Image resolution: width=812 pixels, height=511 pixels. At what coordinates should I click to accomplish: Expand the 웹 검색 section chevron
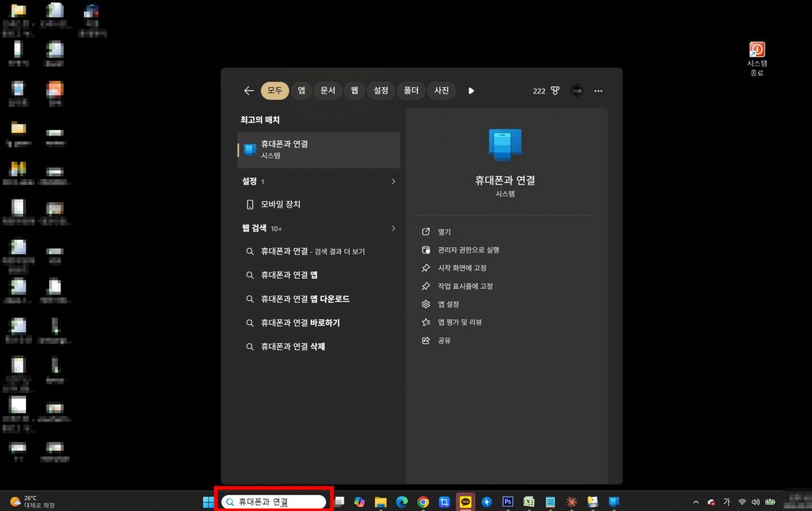393,228
